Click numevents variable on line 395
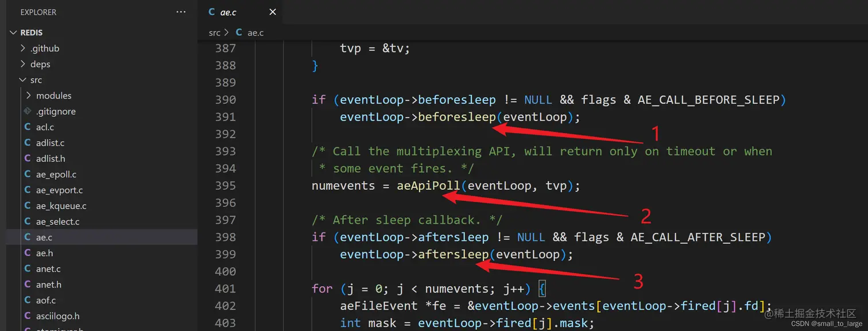The image size is (868, 331). click(x=343, y=186)
